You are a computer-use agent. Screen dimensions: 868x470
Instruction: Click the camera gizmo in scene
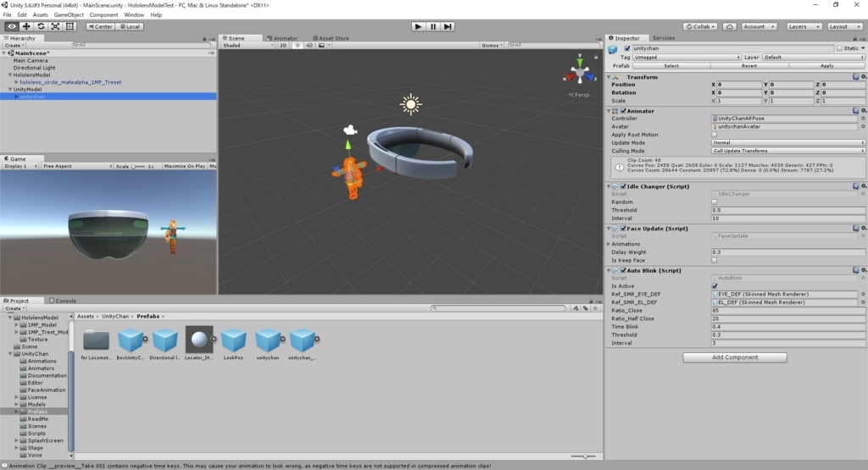coord(350,130)
